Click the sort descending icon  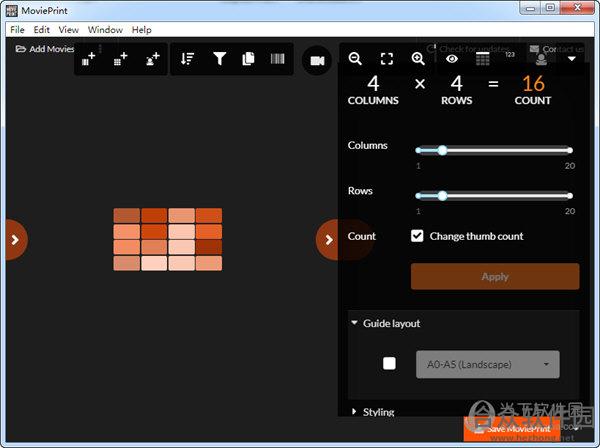pyautogui.click(x=187, y=59)
